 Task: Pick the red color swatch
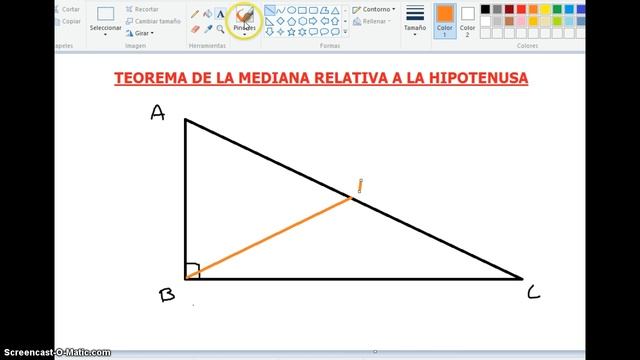click(521, 9)
